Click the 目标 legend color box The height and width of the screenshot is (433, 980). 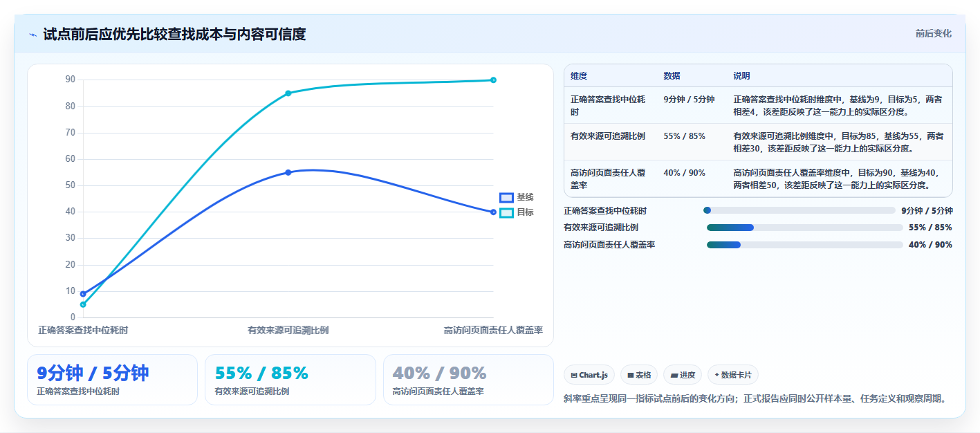pyautogui.click(x=506, y=213)
